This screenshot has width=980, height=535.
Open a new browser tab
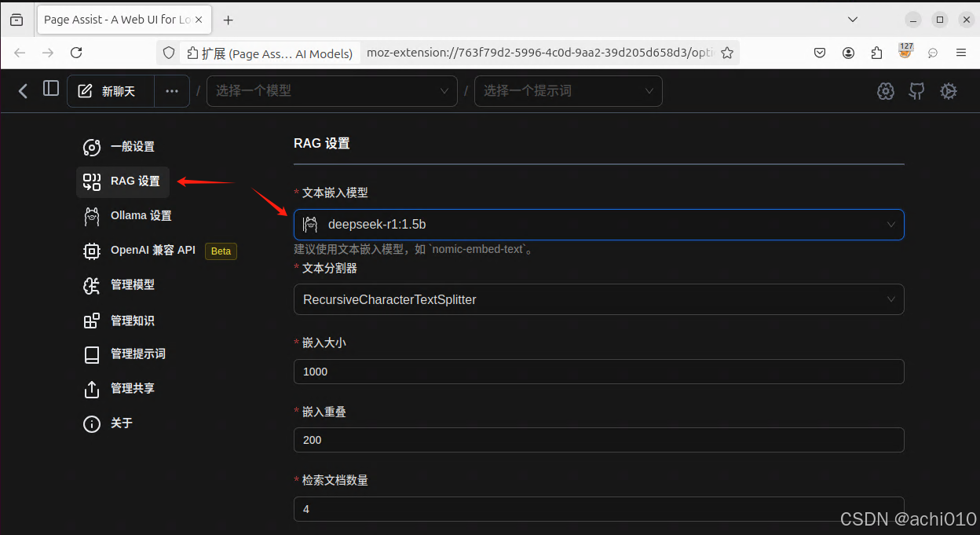tap(229, 20)
